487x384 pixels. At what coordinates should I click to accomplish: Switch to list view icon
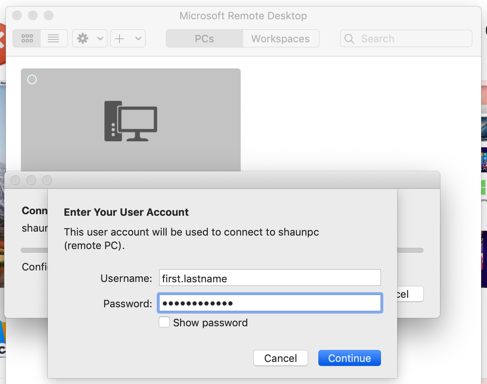[54, 38]
